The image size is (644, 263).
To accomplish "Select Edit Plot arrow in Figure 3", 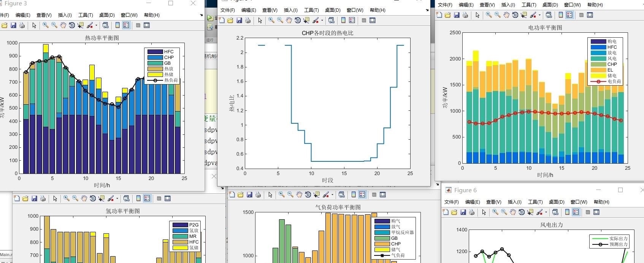I will pyautogui.click(x=34, y=25).
